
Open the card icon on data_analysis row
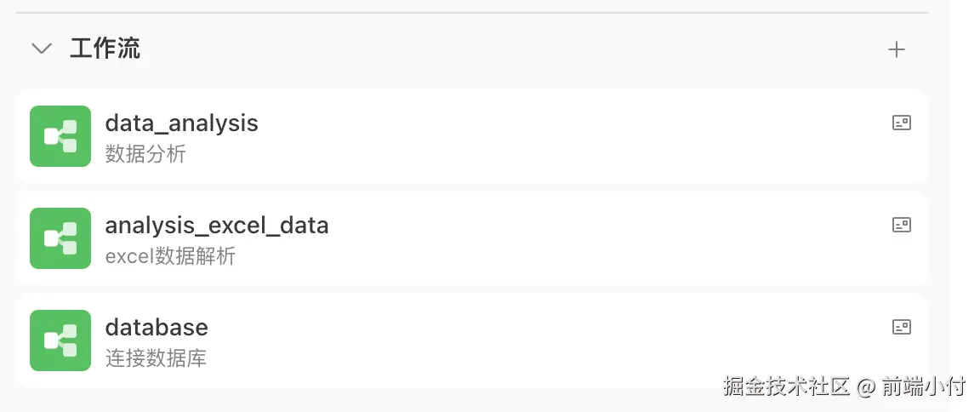click(x=901, y=123)
